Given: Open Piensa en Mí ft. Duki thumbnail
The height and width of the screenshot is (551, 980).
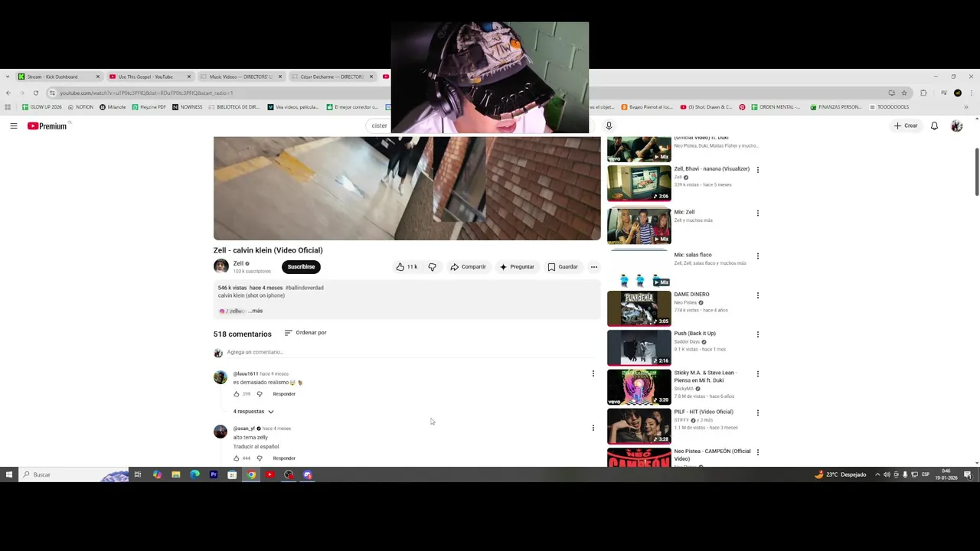Looking at the screenshot, I should click(639, 386).
